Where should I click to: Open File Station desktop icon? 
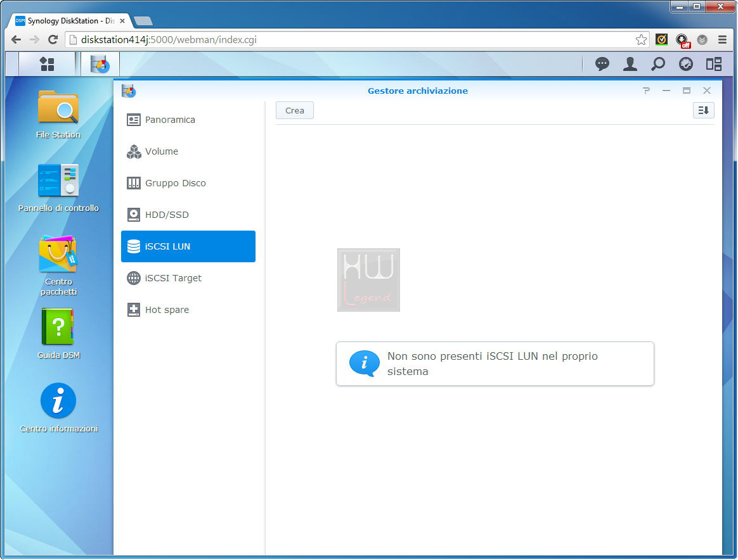[58, 115]
